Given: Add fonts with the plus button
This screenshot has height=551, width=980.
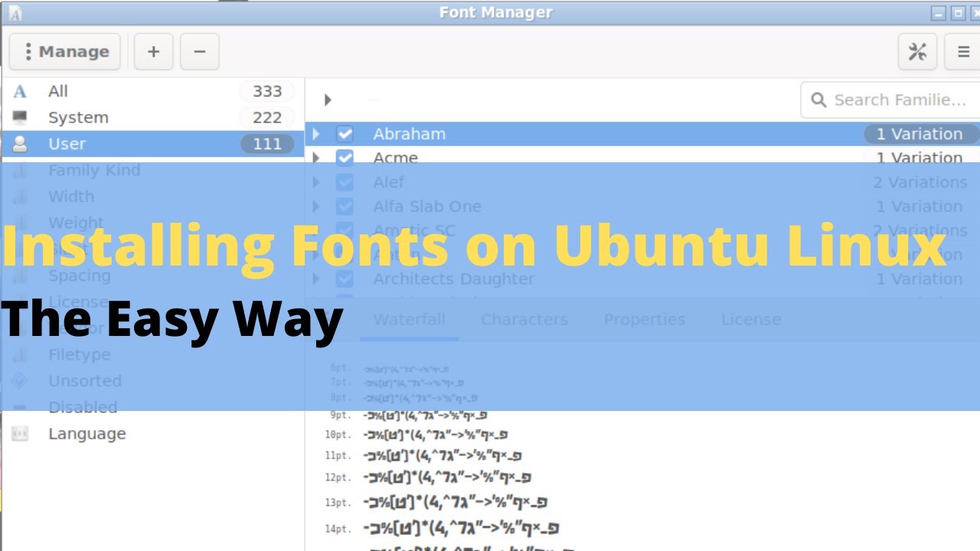Looking at the screenshot, I should pyautogui.click(x=154, y=51).
